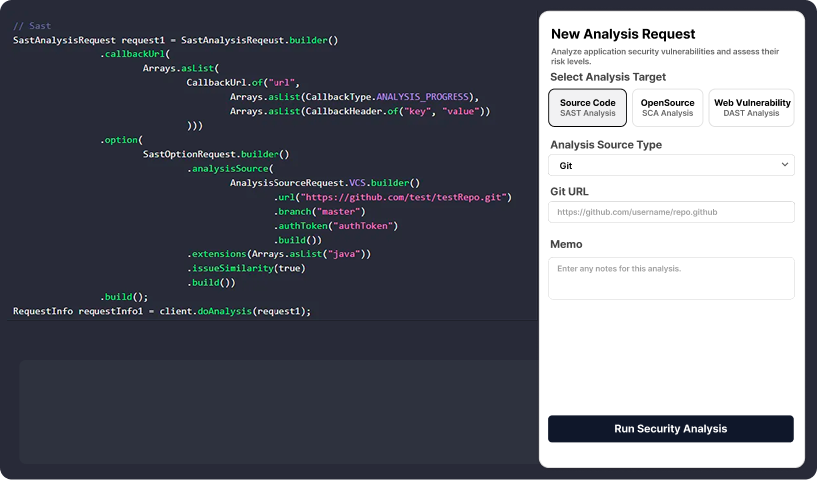Open the Analysis Source Type dropdown
Image resolution: width=817 pixels, height=480 pixels.
point(671,165)
